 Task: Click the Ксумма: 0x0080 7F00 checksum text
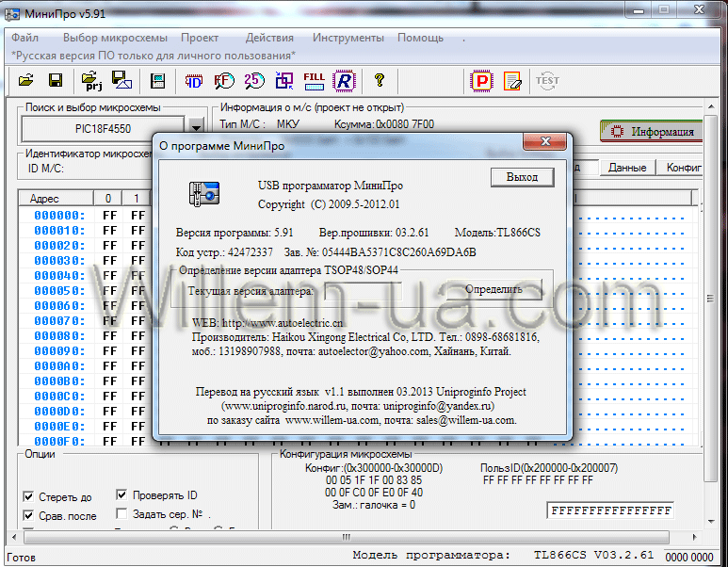coord(384,124)
